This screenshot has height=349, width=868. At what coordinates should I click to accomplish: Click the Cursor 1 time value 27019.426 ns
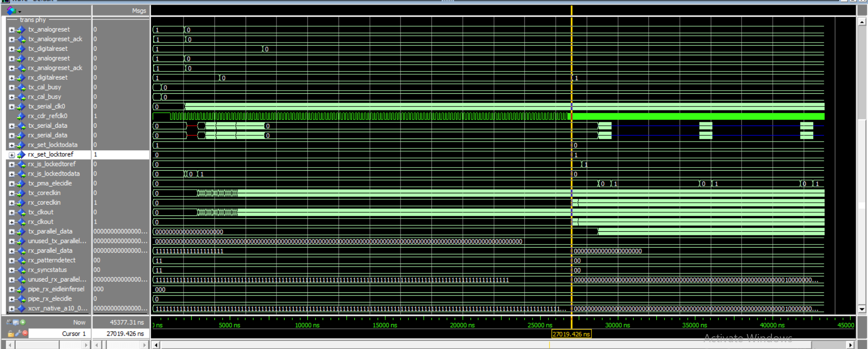(125, 334)
